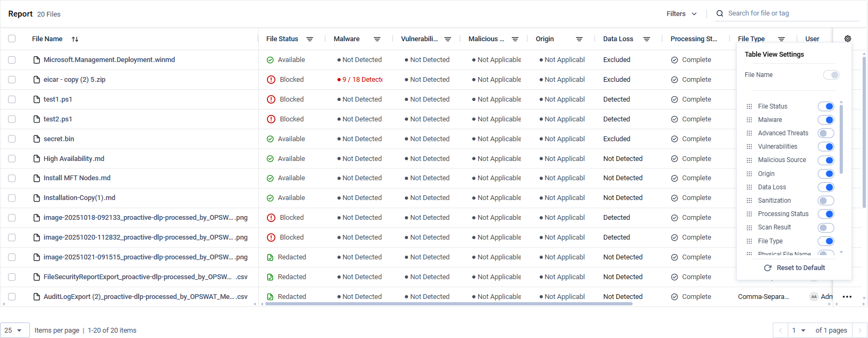Click drag handle next to Sanitization
Viewport: 868px width, 338px height.
click(749, 201)
